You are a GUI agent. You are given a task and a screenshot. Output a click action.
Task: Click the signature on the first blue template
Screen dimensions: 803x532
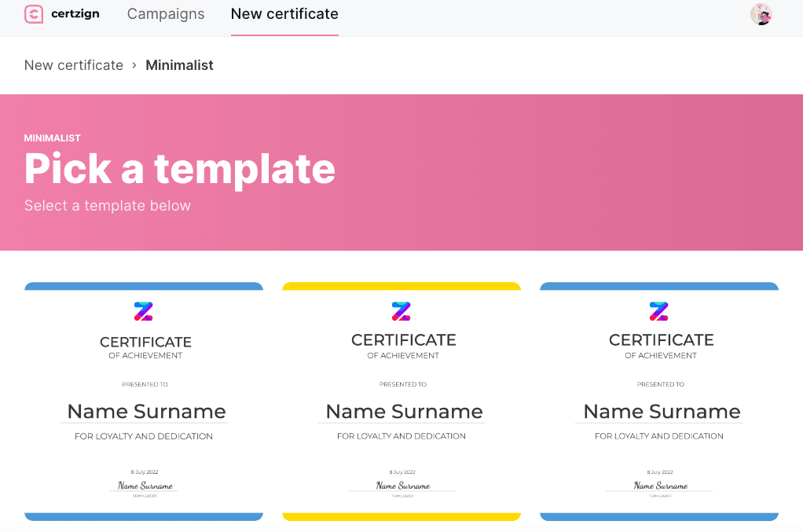tap(145, 486)
